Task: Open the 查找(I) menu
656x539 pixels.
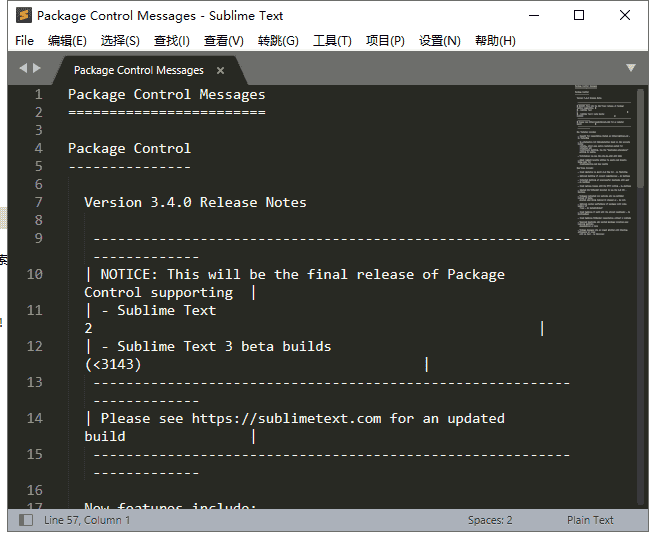Action: 172,41
